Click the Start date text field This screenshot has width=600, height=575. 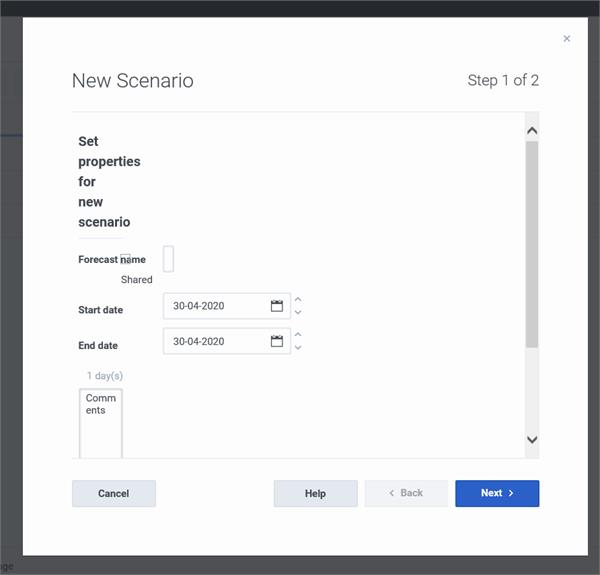pos(227,306)
